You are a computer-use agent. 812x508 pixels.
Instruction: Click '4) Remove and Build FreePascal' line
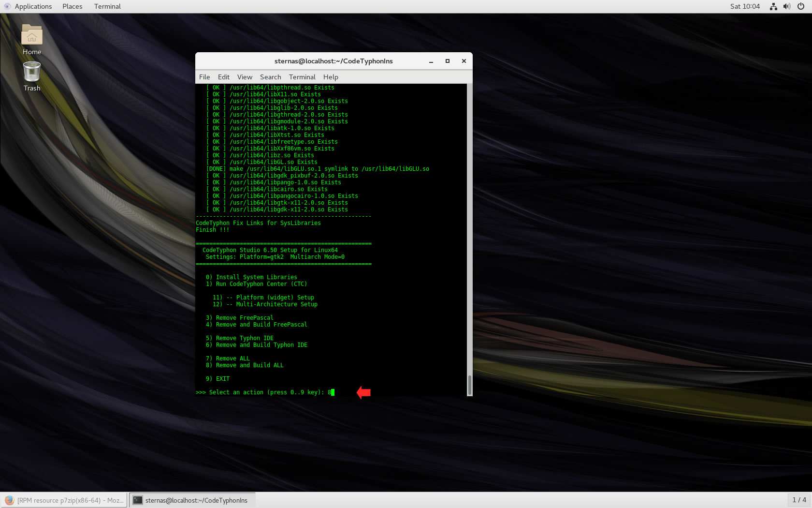257,325
